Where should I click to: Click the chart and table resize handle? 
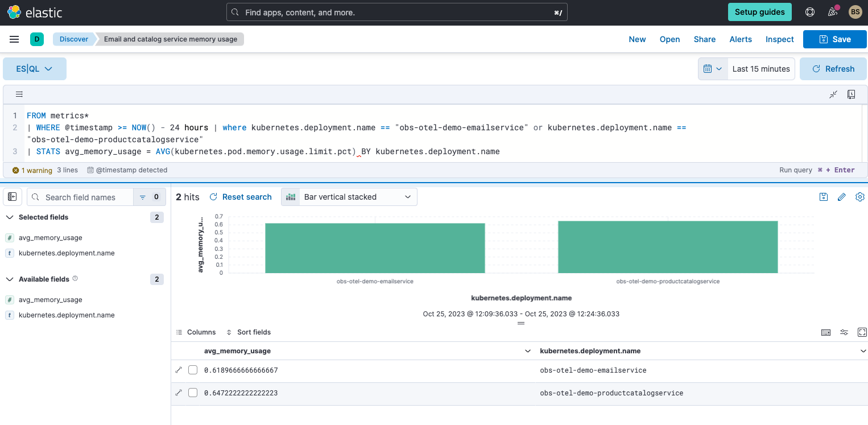click(520, 323)
